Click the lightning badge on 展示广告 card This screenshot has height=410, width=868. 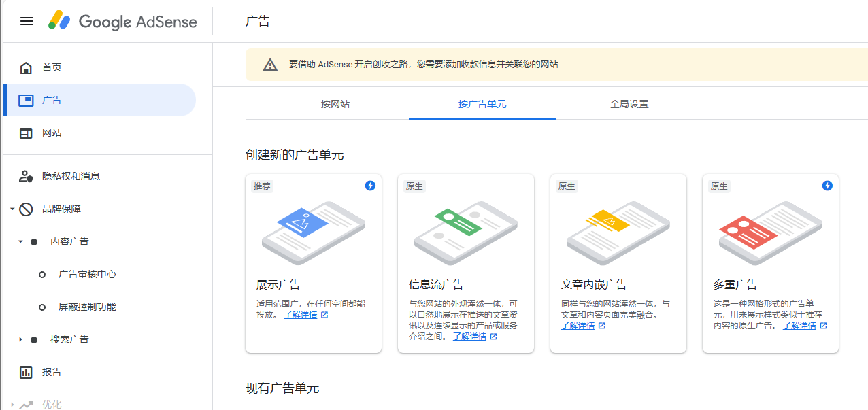pyautogui.click(x=370, y=186)
